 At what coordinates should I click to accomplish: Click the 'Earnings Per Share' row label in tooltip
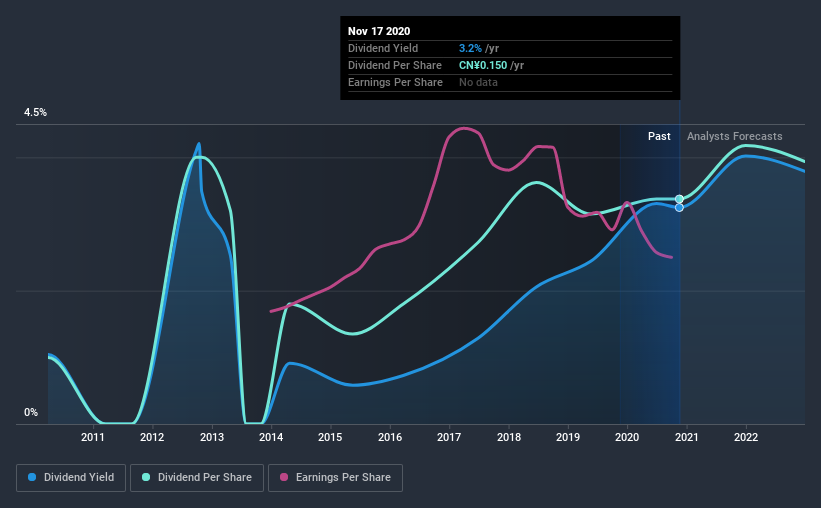[x=395, y=82]
